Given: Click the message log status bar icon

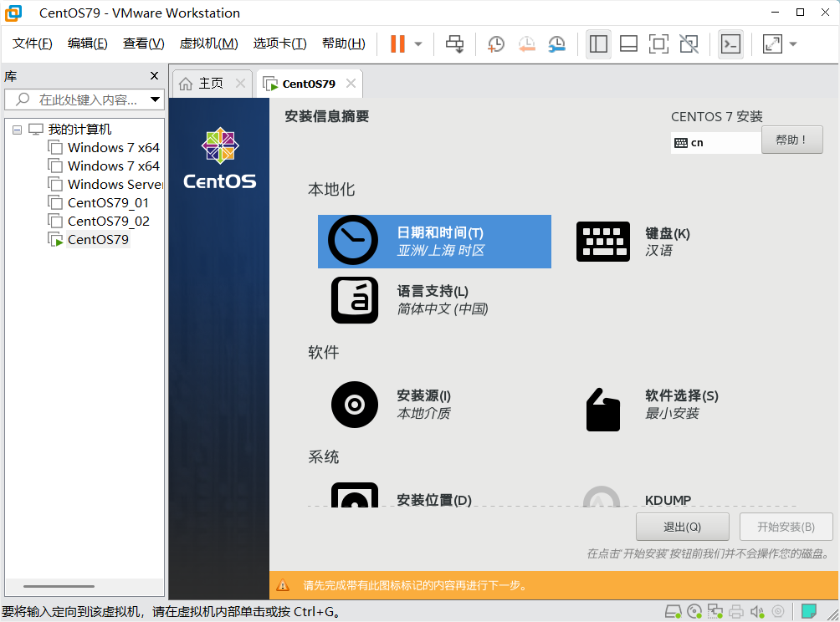Looking at the screenshot, I should pyautogui.click(x=809, y=611).
